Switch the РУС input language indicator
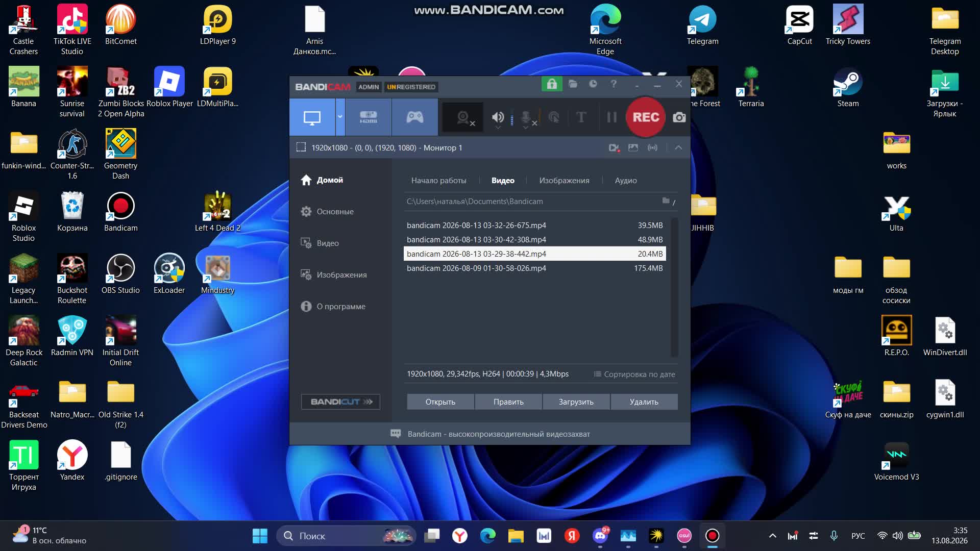 point(858,536)
